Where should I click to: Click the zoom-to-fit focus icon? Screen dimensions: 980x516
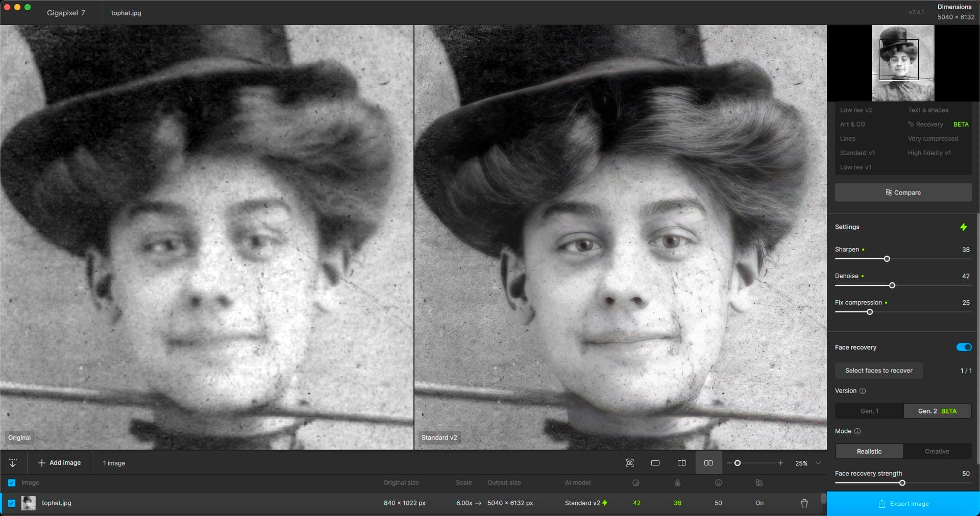[x=630, y=463]
